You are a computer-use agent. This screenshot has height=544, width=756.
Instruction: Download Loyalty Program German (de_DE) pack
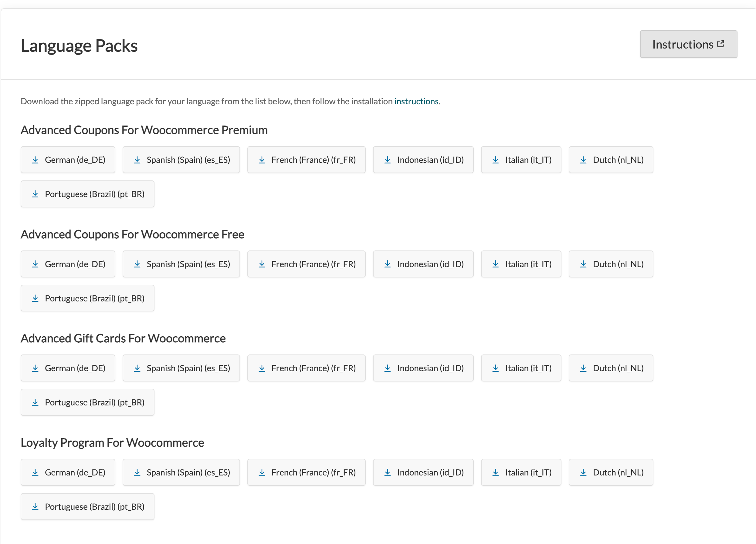[x=68, y=472]
